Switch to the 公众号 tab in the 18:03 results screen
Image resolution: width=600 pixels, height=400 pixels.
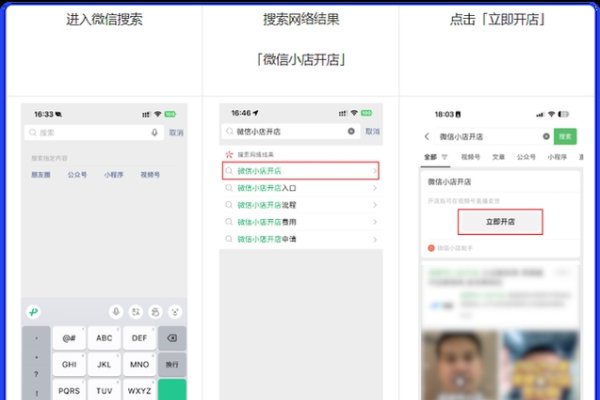526,157
